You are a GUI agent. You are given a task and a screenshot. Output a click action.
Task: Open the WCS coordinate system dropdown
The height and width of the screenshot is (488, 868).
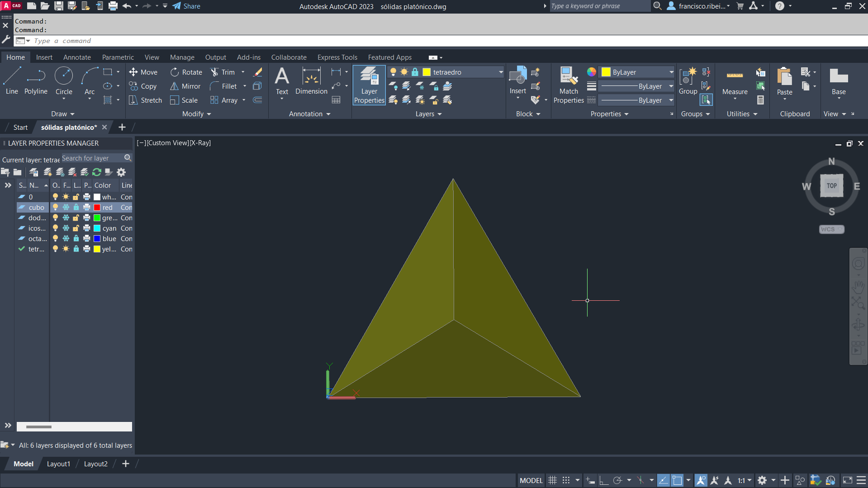coord(832,229)
